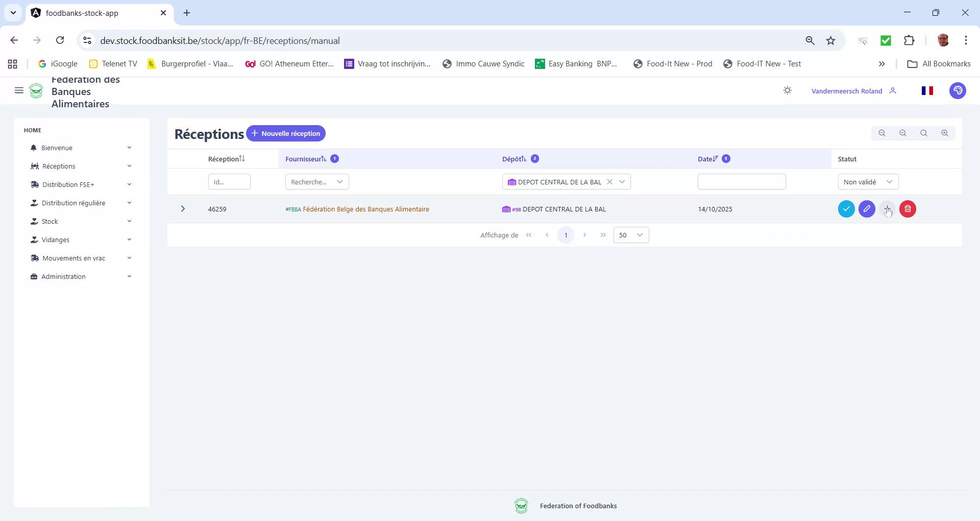
Task: Open the Réceptions menu in the sidebar
Action: (58, 166)
